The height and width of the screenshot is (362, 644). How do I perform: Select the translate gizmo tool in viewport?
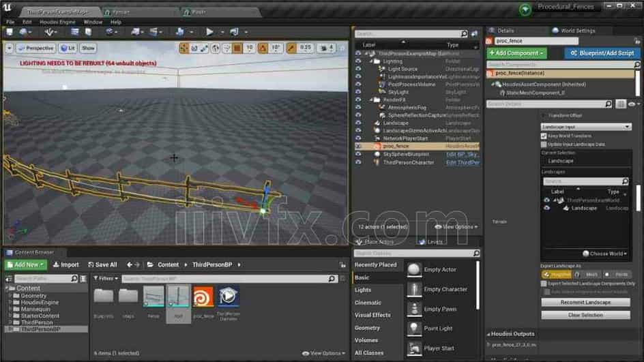tap(184, 48)
